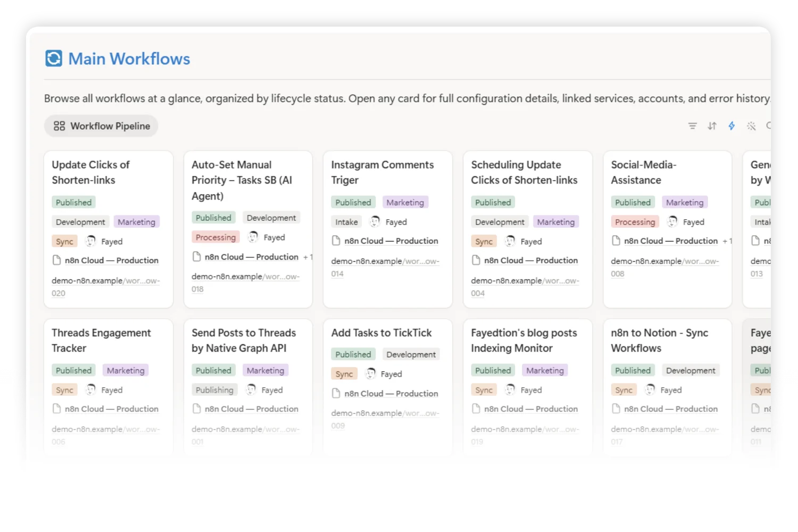
Task: Open workflow URL ending 009
Action: [385, 419]
